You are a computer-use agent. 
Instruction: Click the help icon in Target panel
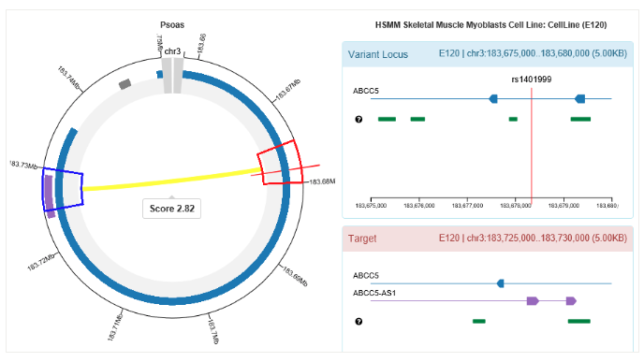pyautogui.click(x=359, y=322)
